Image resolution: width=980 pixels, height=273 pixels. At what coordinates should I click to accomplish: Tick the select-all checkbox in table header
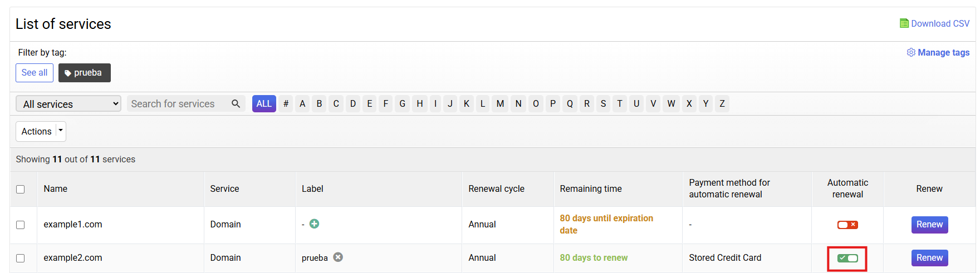click(x=21, y=189)
